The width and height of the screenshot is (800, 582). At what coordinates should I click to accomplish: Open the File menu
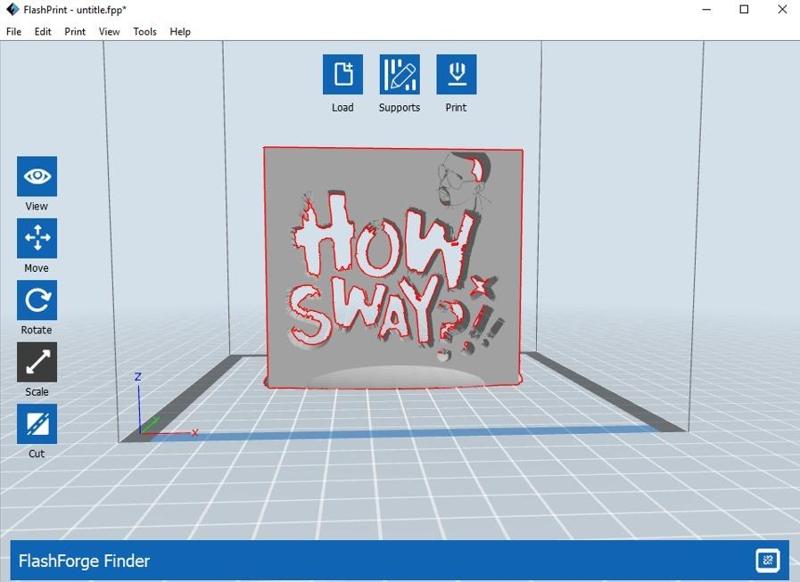pyautogui.click(x=14, y=32)
